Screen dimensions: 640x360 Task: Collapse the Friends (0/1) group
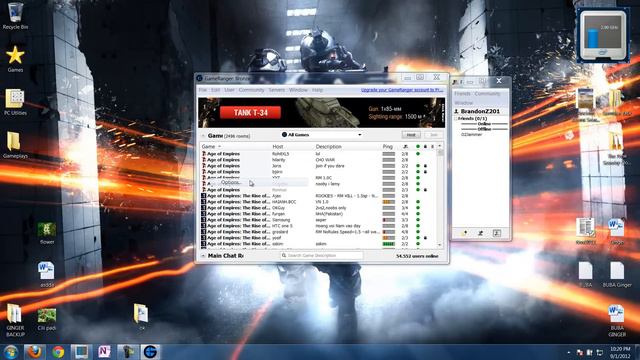click(x=456, y=118)
